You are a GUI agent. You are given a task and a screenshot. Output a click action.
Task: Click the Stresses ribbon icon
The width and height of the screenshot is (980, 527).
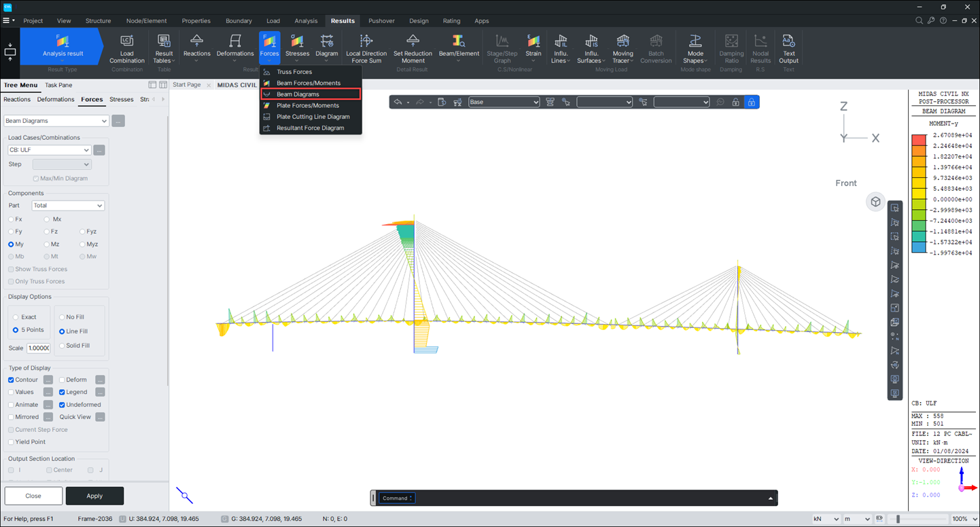click(x=297, y=48)
